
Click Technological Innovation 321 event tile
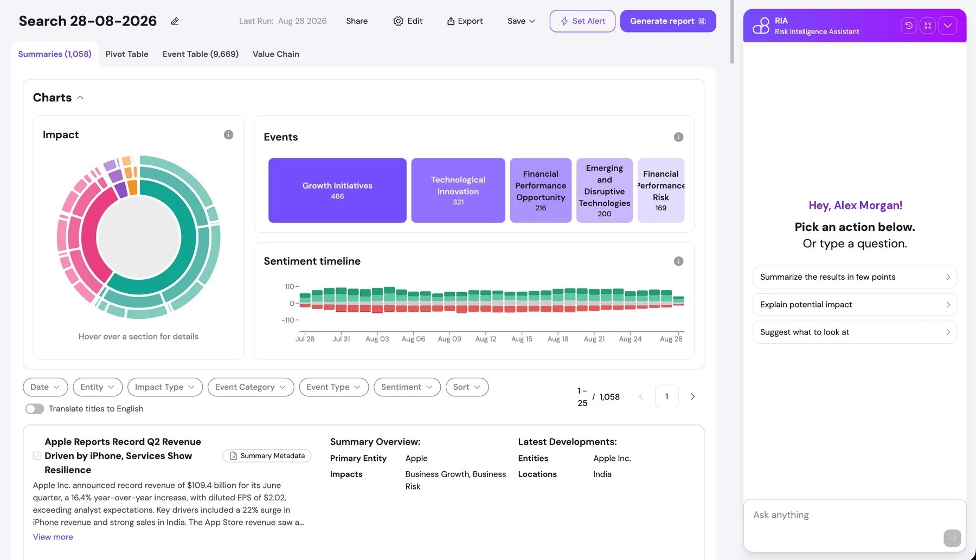coord(458,190)
